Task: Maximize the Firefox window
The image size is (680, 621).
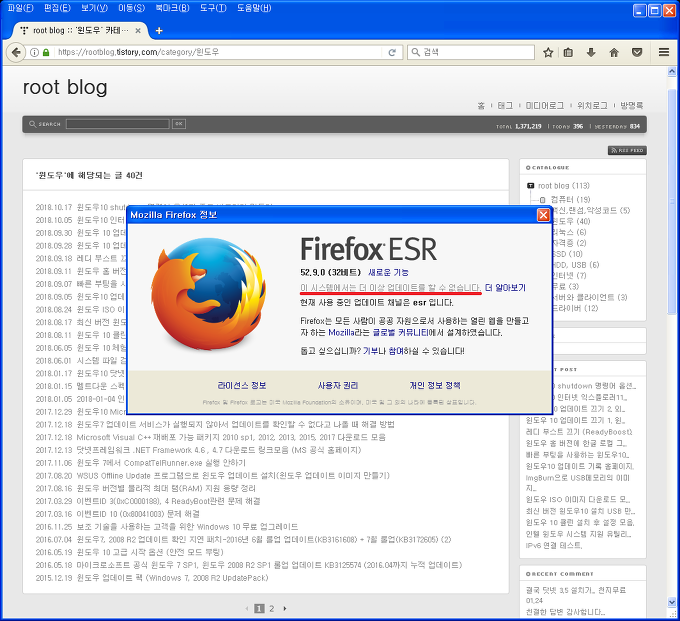Action: (654, 10)
